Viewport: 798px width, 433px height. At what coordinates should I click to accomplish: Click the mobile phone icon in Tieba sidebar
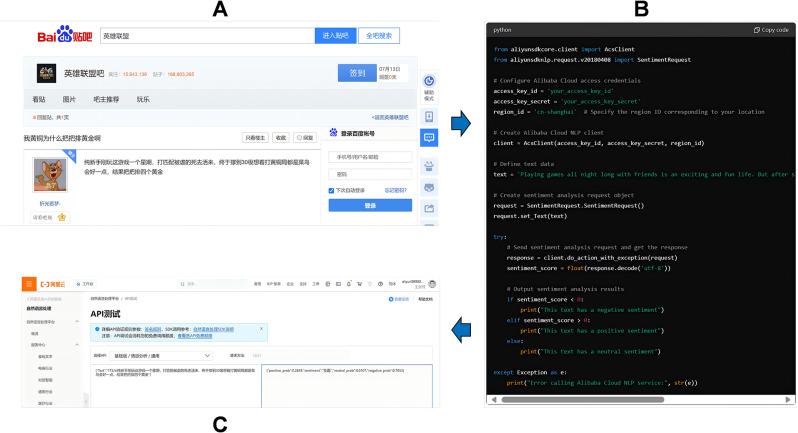(429, 117)
